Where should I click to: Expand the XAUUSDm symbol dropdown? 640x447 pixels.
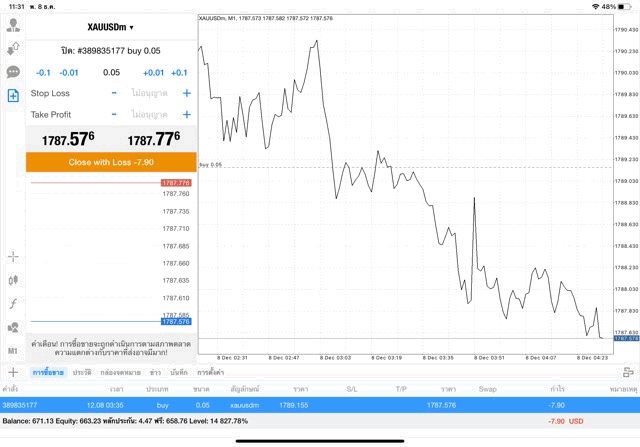110,27
